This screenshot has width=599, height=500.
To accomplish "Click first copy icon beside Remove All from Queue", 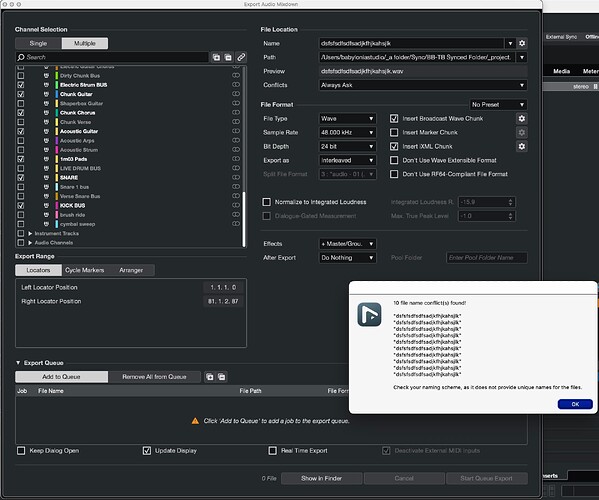I will pyautogui.click(x=210, y=377).
